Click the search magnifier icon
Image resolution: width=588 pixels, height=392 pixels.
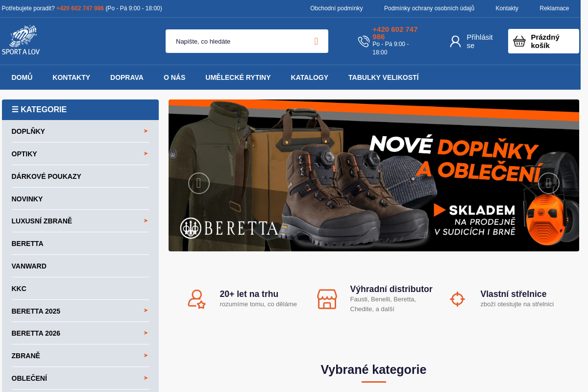tap(316, 41)
